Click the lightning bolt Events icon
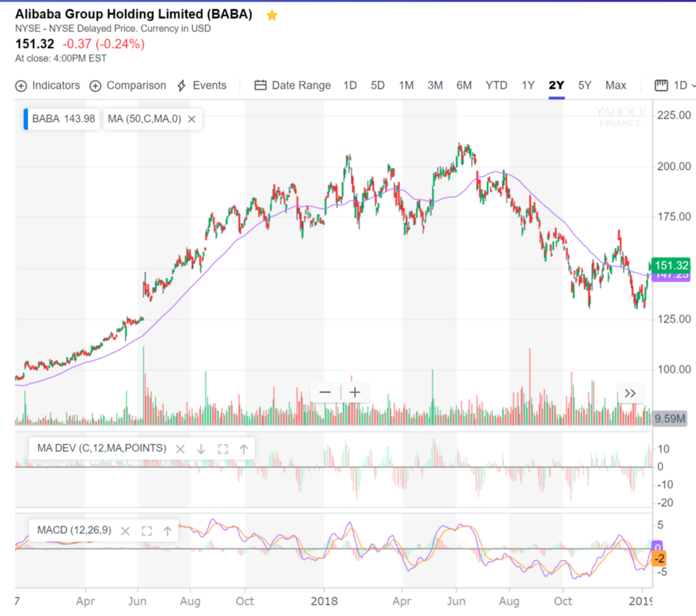Screen dimensions: 696x616 181,86
